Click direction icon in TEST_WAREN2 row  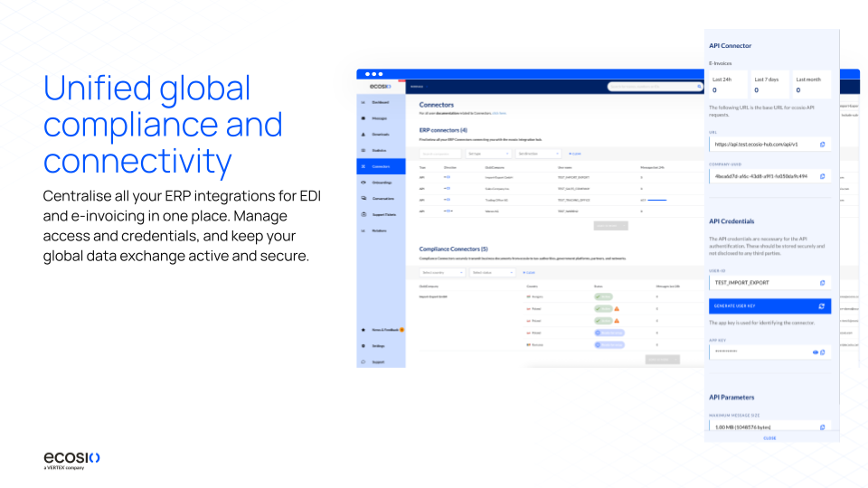[448, 211]
